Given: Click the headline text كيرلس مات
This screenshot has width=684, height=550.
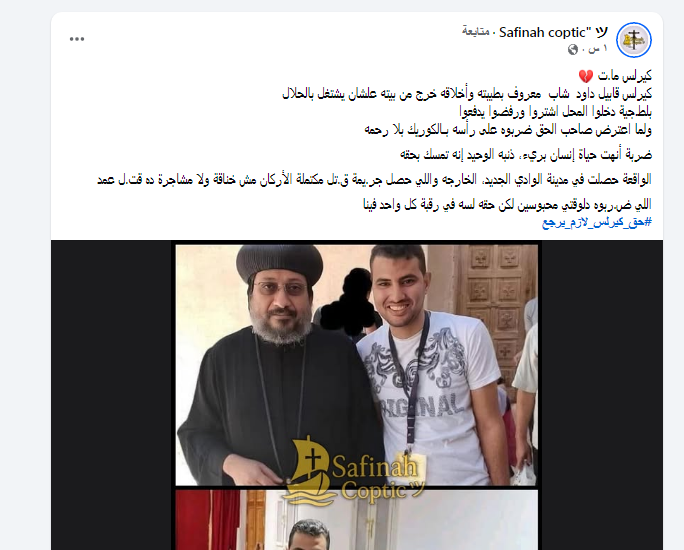Looking at the screenshot, I should [625, 76].
